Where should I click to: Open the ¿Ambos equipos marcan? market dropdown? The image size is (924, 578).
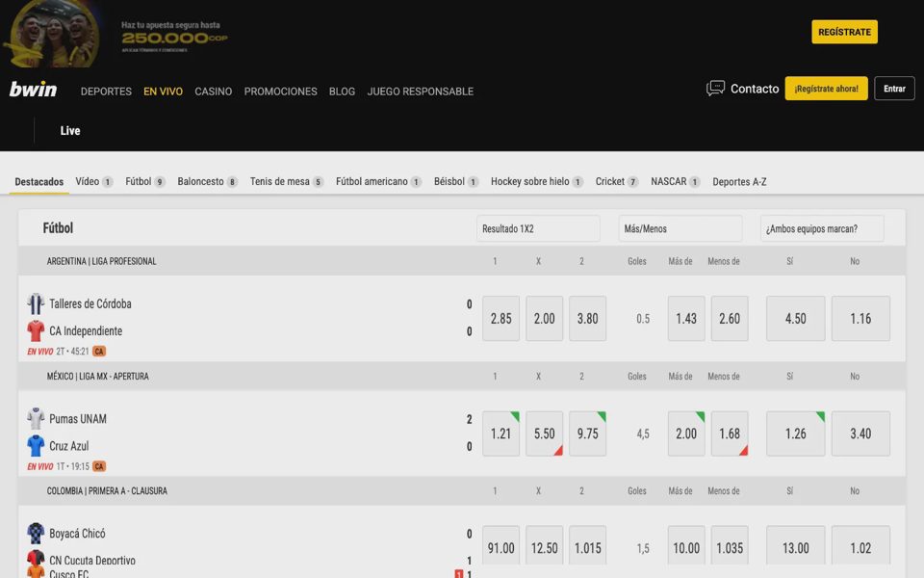pyautogui.click(x=822, y=229)
